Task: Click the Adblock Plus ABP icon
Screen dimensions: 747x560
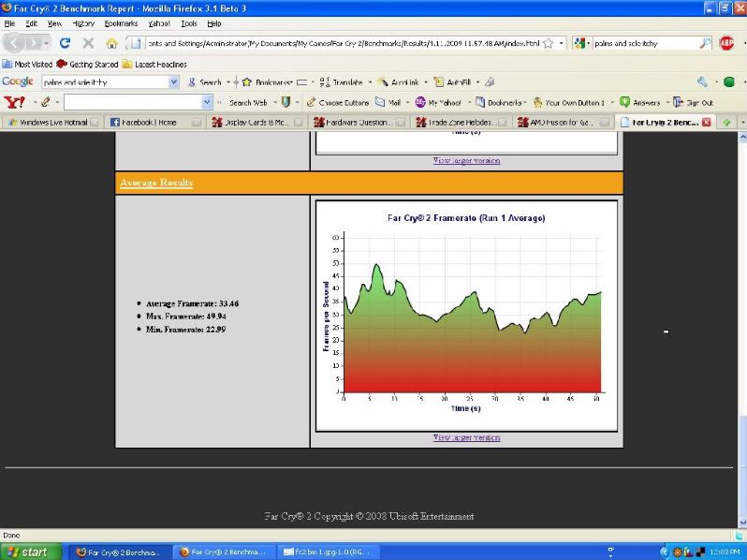Action: pyautogui.click(x=726, y=43)
